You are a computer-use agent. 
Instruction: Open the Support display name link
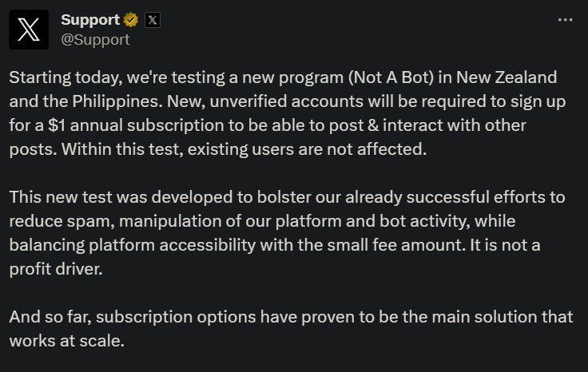[90, 20]
